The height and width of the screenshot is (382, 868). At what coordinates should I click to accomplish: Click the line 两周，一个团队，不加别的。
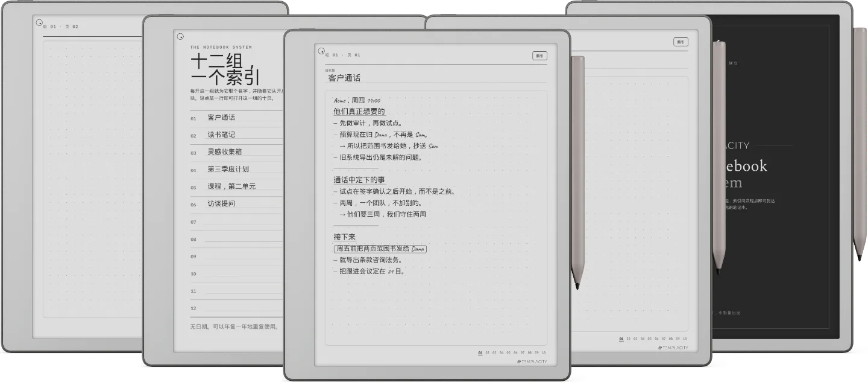point(377,203)
